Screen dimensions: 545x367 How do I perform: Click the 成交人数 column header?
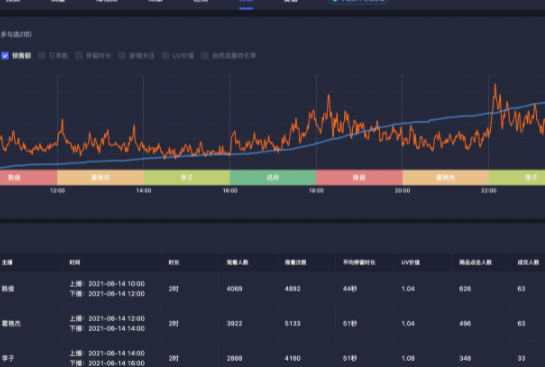pyautogui.click(x=528, y=262)
